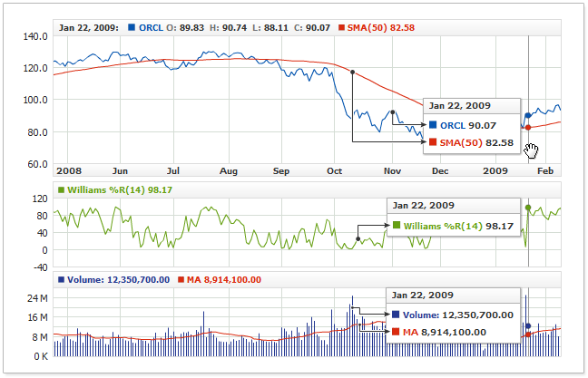Click the Feb label on time axis

click(544, 170)
